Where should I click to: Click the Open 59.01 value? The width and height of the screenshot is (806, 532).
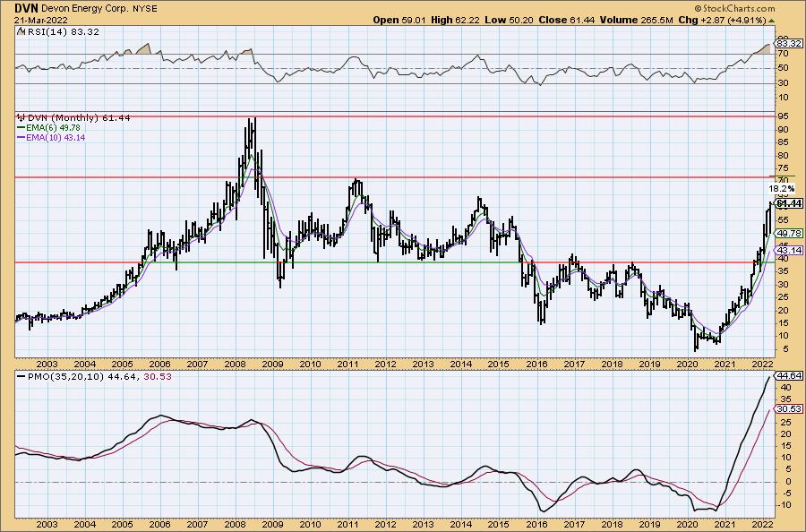coord(399,20)
